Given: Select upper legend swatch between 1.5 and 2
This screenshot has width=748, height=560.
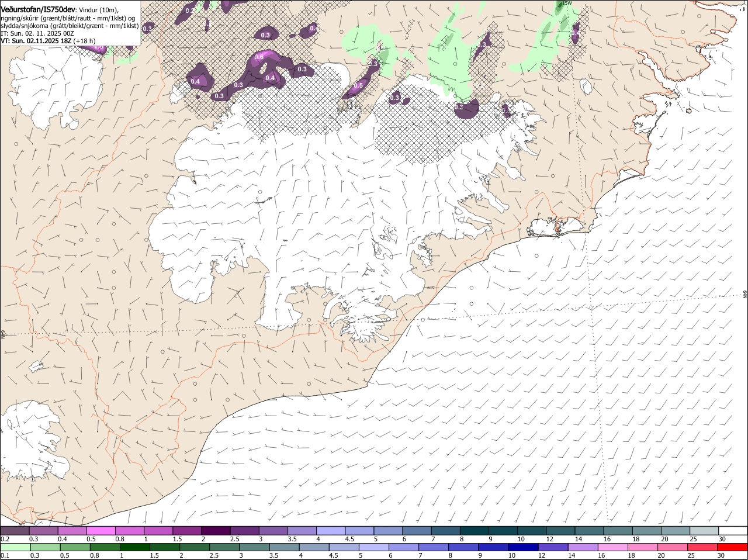Looking at the screenshot, I should tap(188, 530).
